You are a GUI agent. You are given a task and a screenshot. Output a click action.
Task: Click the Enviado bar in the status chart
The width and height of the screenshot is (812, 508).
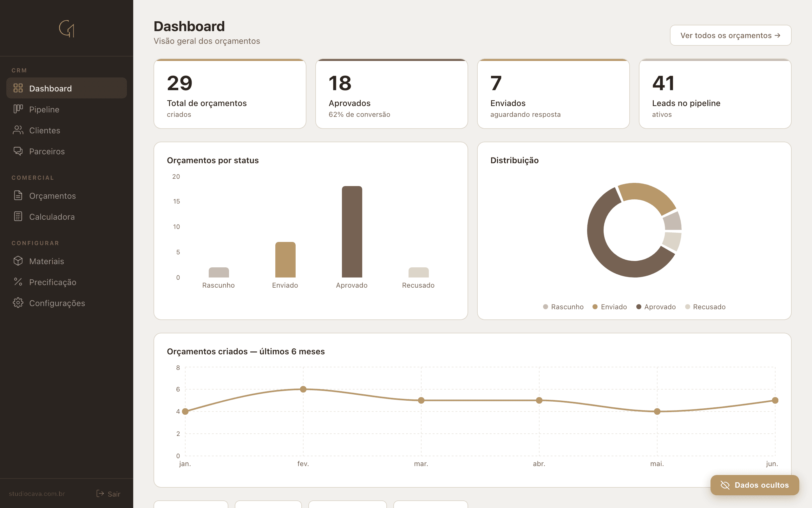[x=285, y=260]
